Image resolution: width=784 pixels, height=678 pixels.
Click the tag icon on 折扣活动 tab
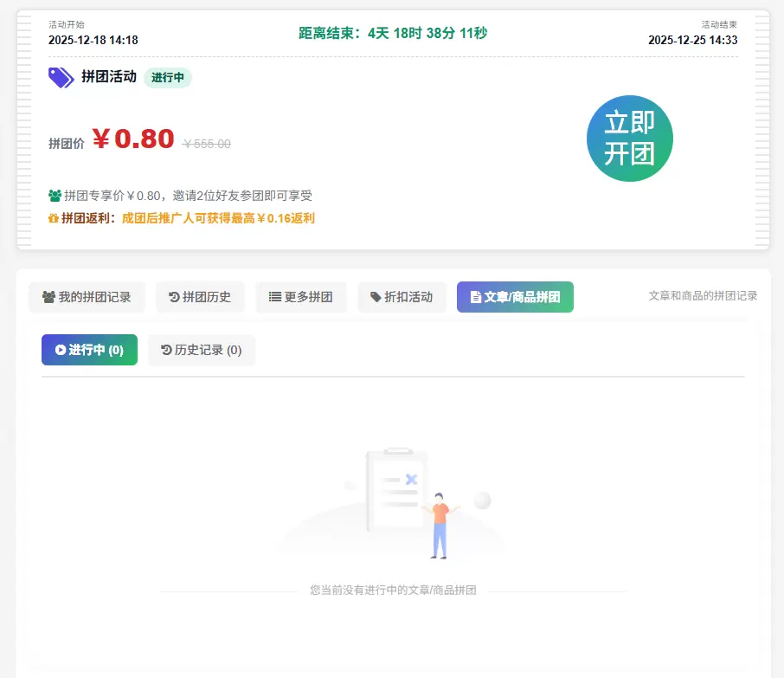click(376, 297)
